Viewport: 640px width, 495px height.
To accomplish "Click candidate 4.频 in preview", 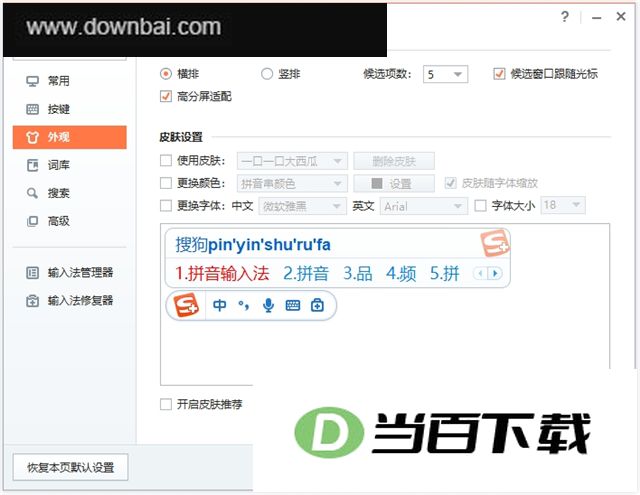I will 401,273.
